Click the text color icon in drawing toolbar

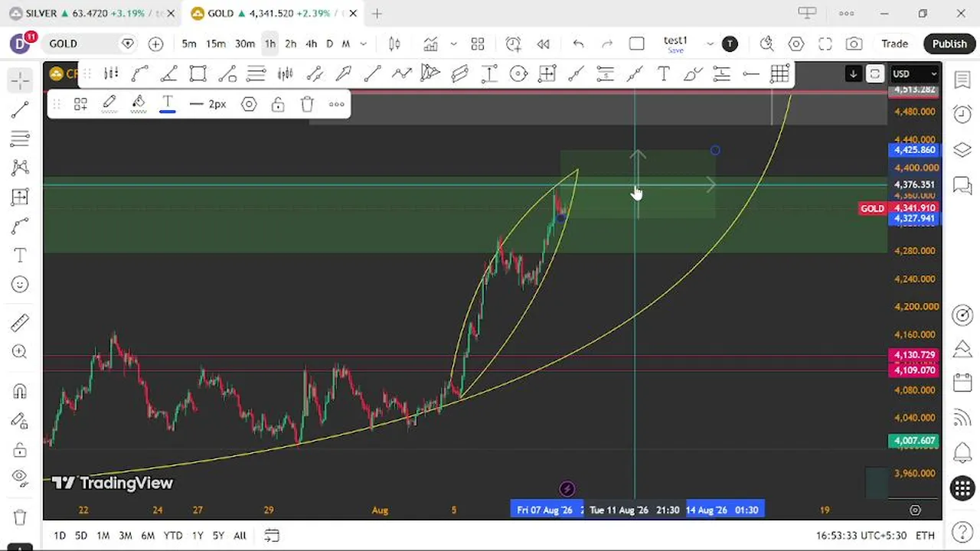tap(168, 104)
